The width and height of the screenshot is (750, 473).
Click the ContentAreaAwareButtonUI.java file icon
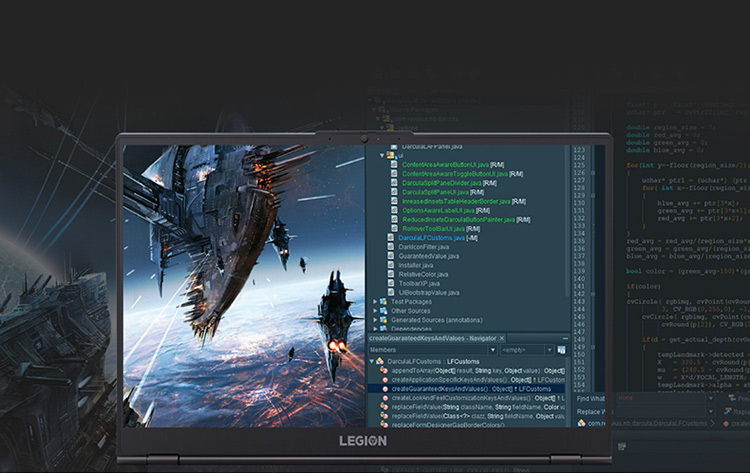[394, 165]
